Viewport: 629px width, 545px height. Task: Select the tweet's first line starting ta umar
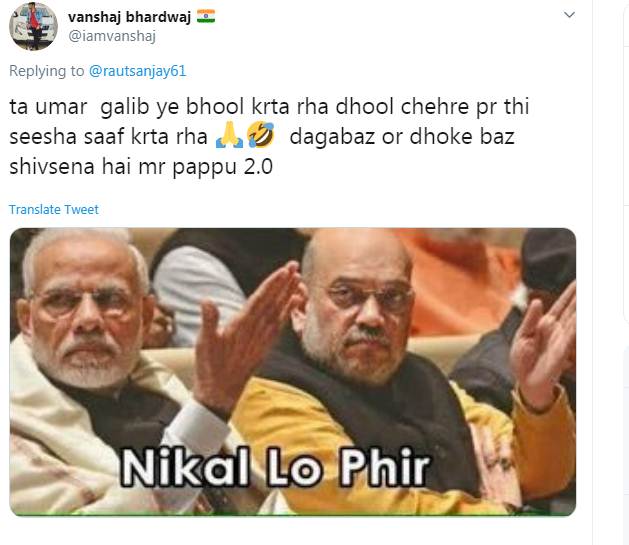click(269, 107)
